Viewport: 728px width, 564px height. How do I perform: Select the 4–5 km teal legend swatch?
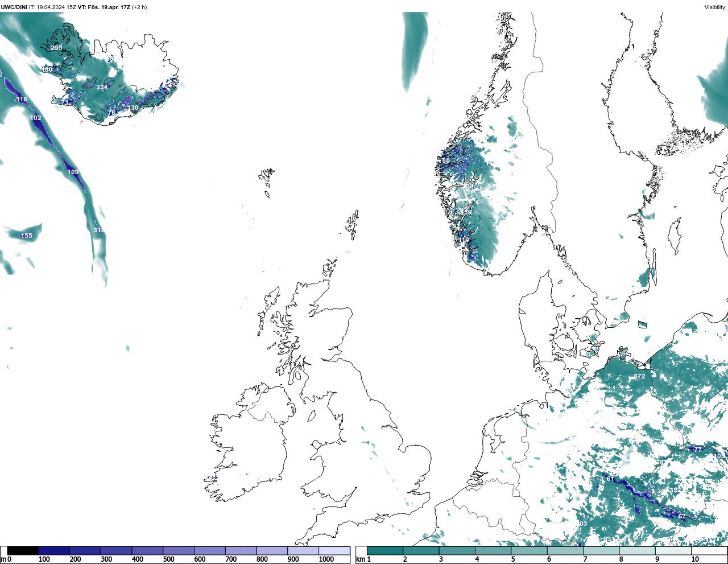493,550
